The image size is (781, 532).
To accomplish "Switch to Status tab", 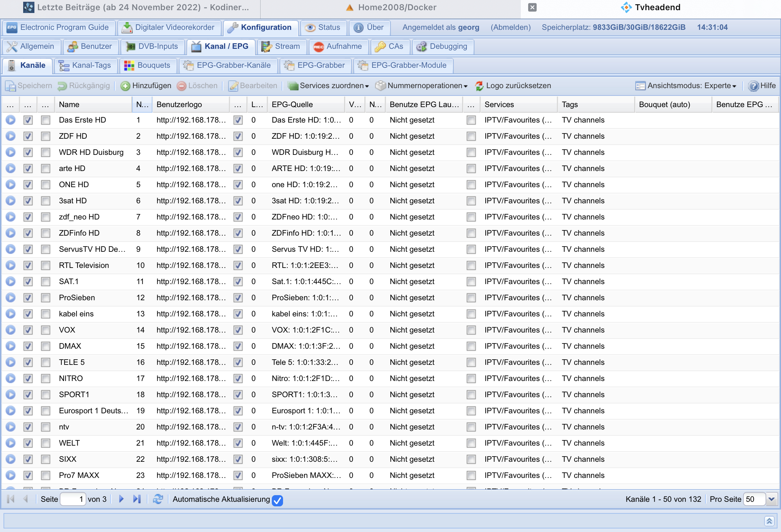I will (x=323, y=27).
